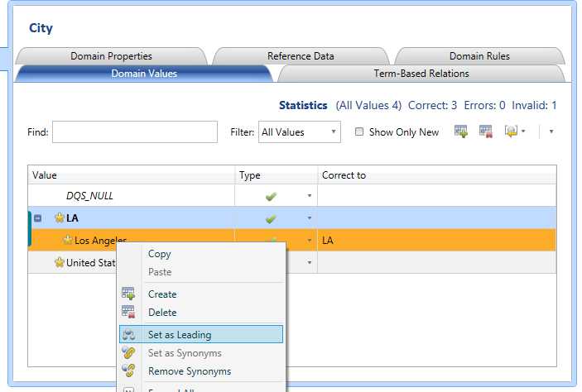Click the Set as Synonyms link icon
582x392 pixels.
tap(129, 352)
